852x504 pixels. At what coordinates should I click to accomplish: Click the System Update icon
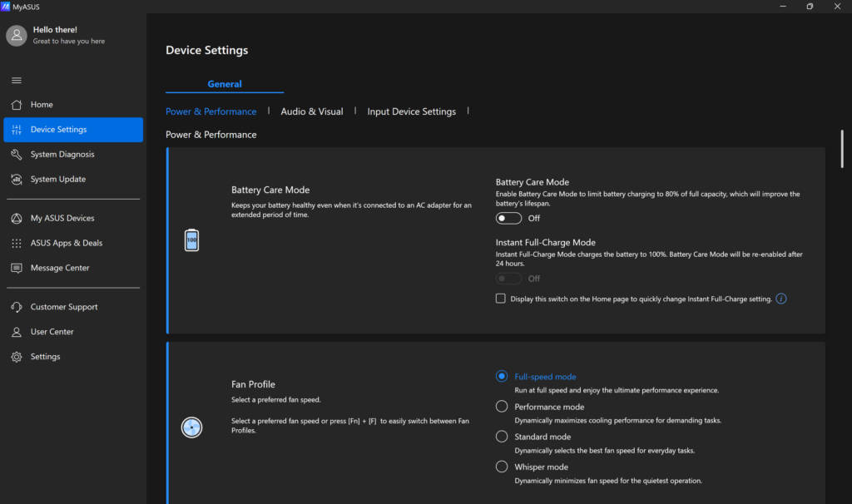point(17,180)
